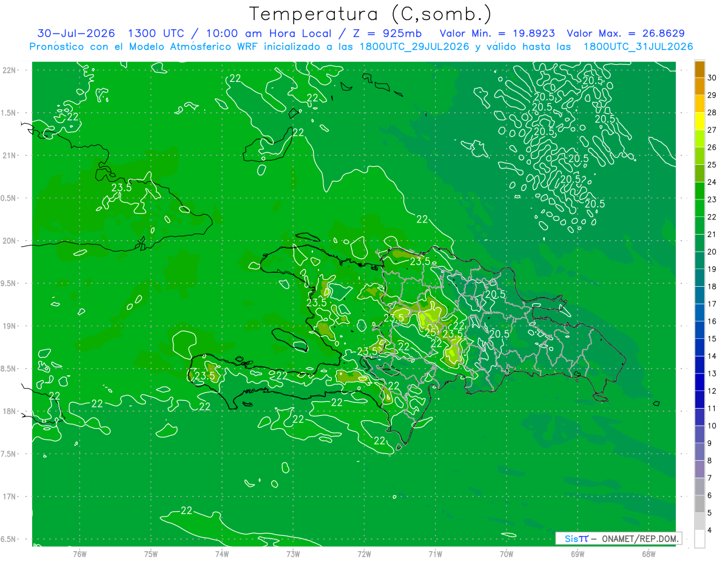Click the "69W" longitude axis label
The height and width of the screenshot is (562, 728).
coord(577,554)
